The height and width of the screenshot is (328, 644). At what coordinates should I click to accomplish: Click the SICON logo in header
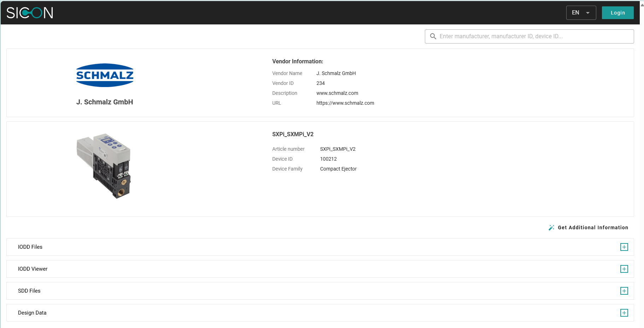tap(30, 13)
